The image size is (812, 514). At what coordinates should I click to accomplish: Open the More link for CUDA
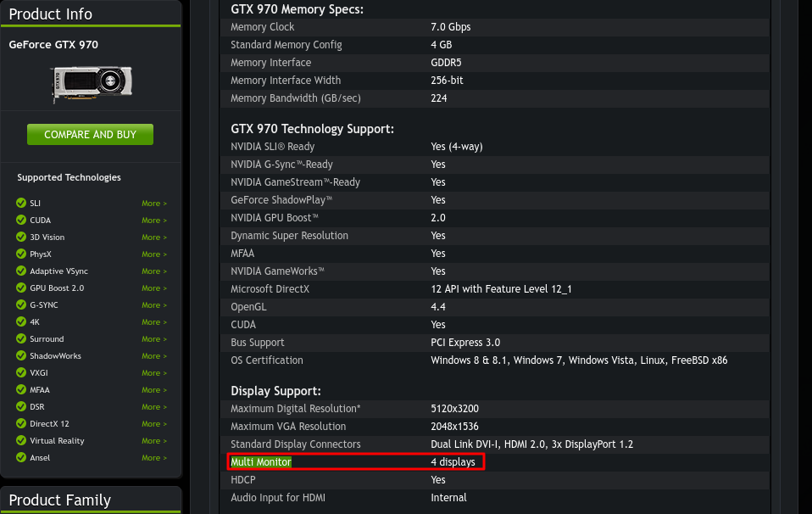(x=154, y=221)
